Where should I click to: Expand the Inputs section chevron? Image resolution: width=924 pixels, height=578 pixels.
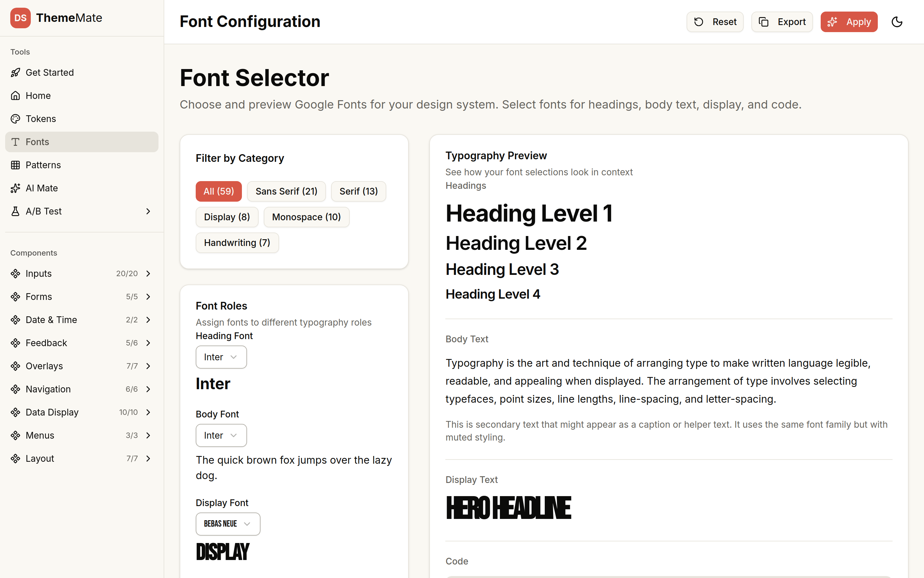(148, 274)
